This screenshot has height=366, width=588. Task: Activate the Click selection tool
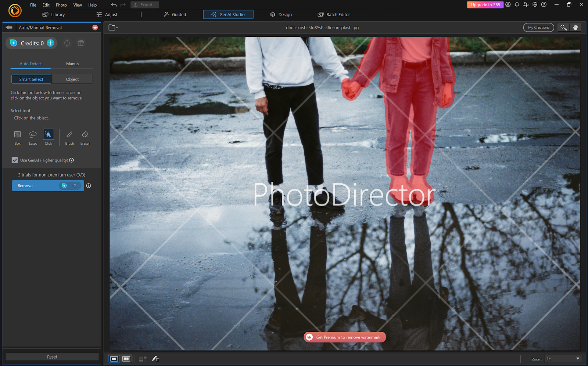pyautogui.click(x=48, y=134)
